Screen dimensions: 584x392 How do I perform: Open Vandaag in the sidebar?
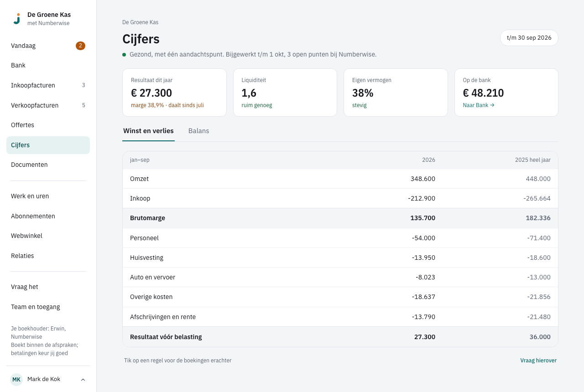pyautogui.click(x=48, y=46)
